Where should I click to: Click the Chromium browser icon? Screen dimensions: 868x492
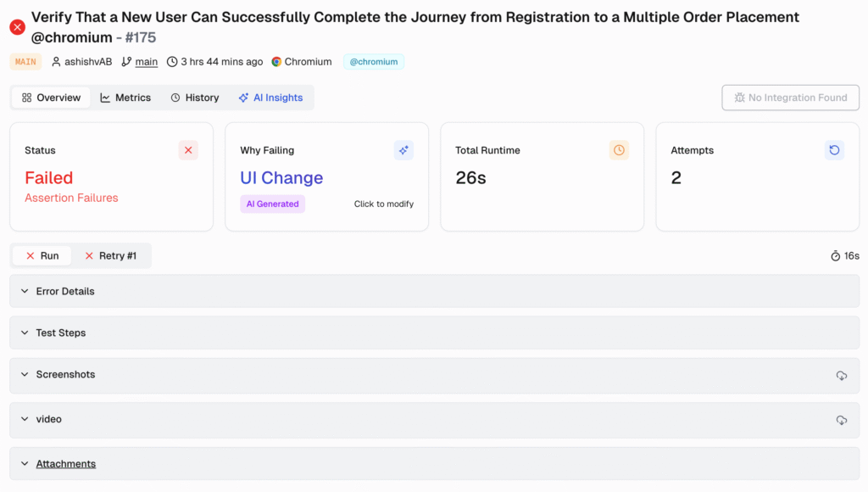(276, 62)
